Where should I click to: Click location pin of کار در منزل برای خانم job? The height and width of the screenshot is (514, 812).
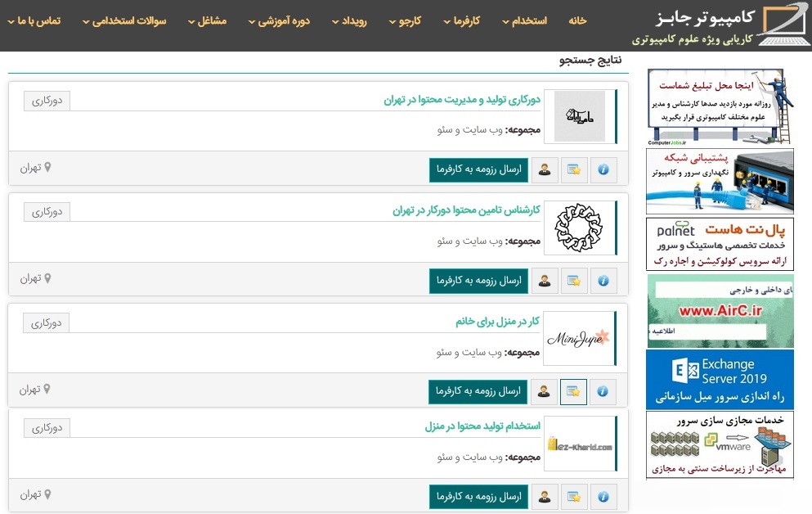pyautogui.click(x=47, y=389)
